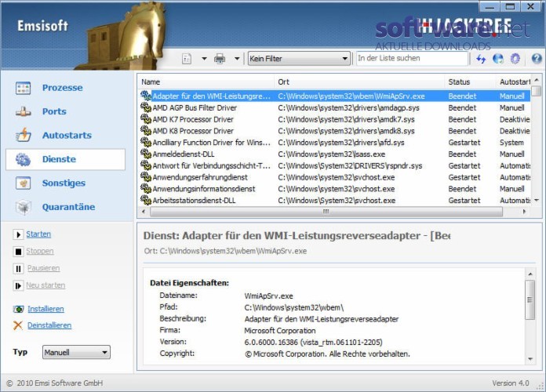Sort by the Autostart column header
This screenshot has height=392, width=546.
click(514, 82)
